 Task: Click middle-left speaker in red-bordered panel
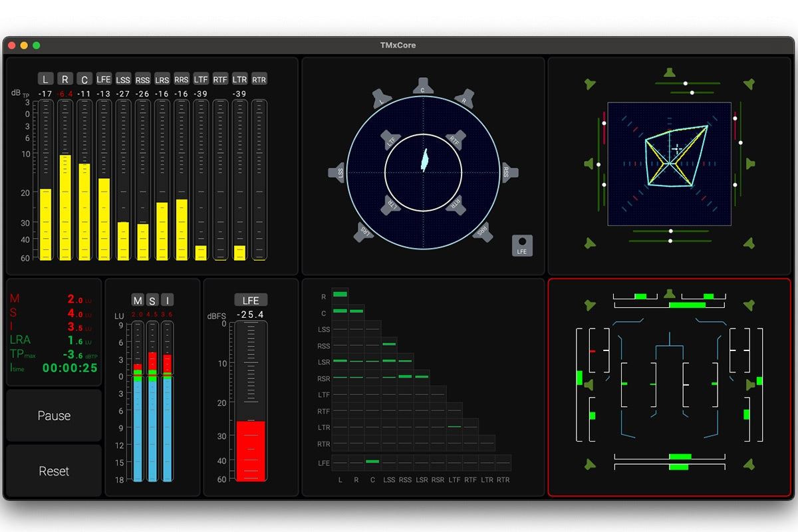click(589, 384)
